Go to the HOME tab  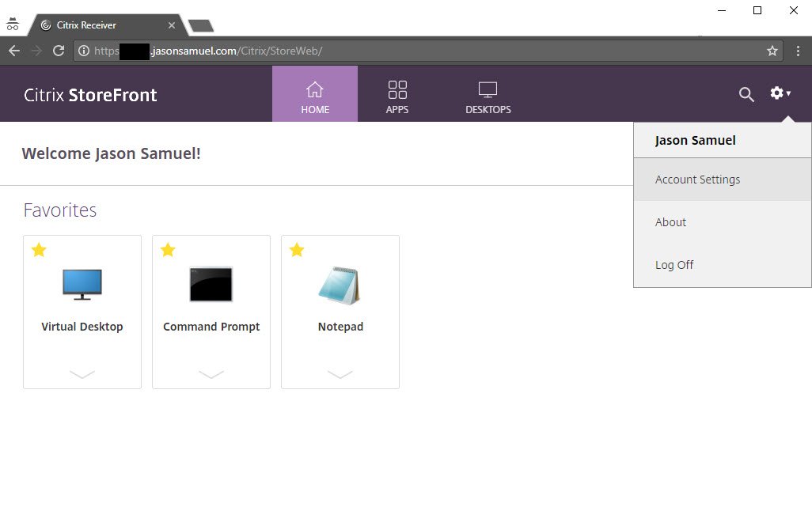coord(315,93)
